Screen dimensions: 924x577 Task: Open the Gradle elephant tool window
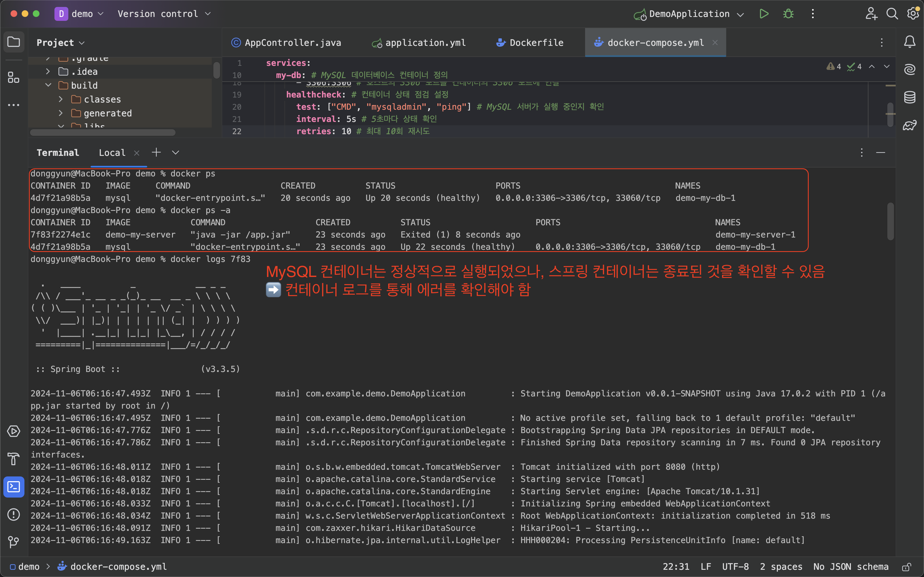click(x=910, y=125)
